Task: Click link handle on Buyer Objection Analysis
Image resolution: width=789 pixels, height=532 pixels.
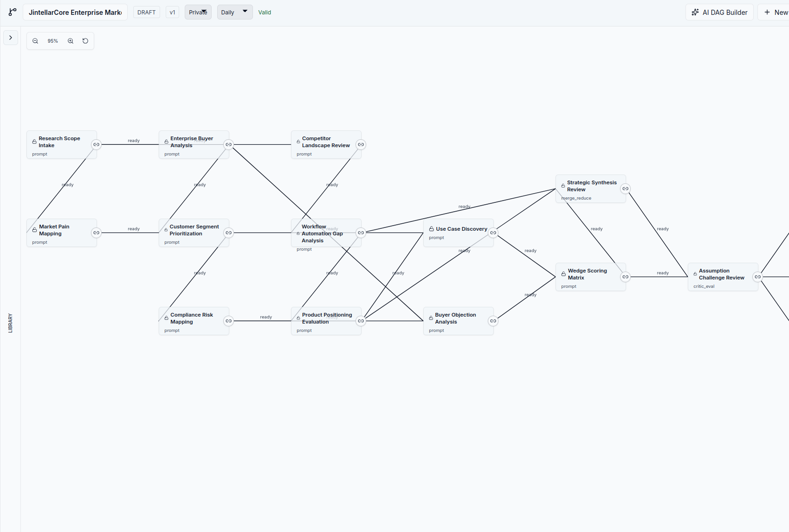Action: (493, 321)
